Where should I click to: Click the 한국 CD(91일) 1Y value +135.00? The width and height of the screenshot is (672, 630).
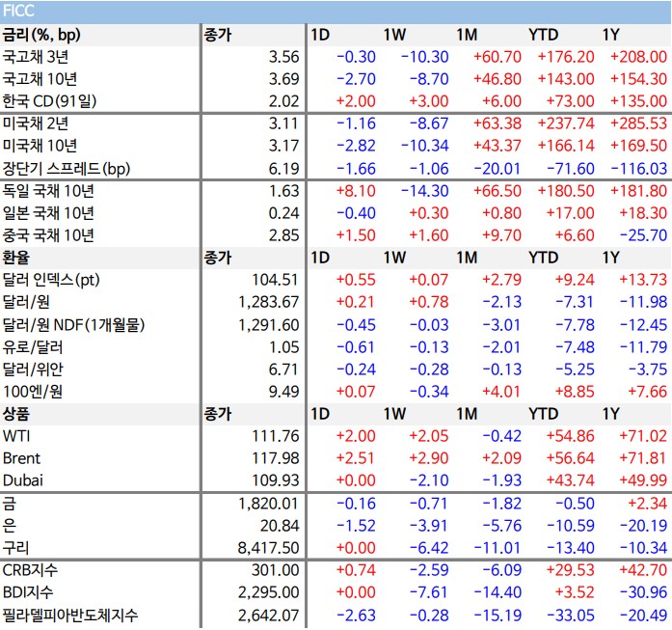[638, 101]
